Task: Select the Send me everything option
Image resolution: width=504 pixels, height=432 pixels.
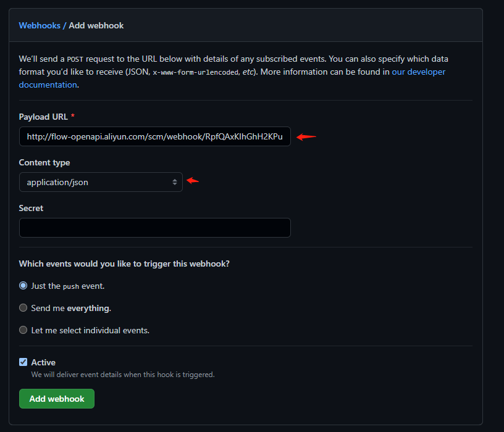Action: [x=23, y=308]
